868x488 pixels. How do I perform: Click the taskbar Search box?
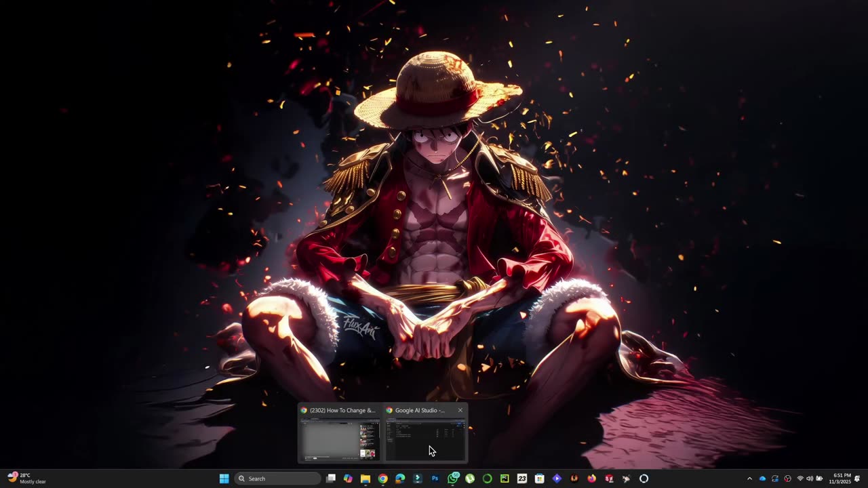[x=277, y=479]
